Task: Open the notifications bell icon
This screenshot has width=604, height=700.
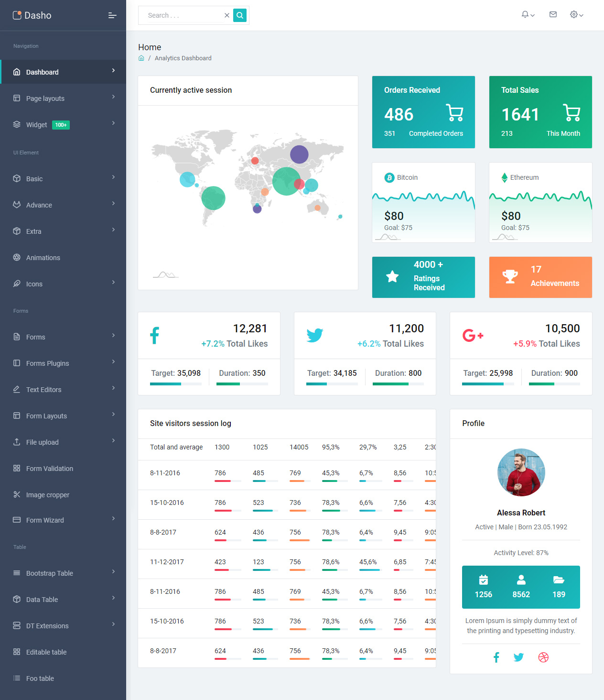Action: (x=525, y=14)
